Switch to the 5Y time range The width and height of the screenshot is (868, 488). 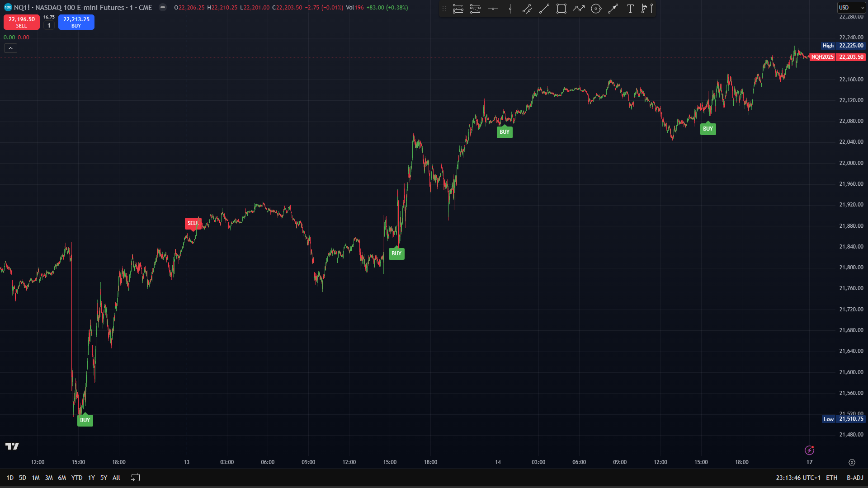[104, 478]
